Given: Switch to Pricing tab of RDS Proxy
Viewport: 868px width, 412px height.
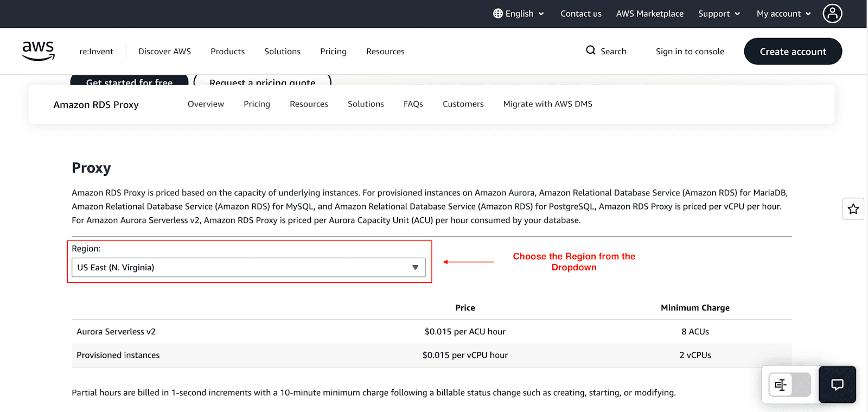Looking at the screenshot, I should [257, 104].
